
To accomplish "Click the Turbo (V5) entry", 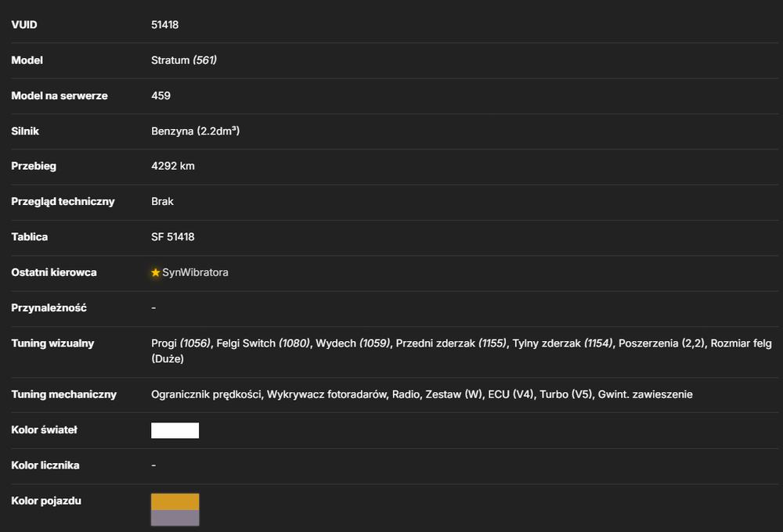I will point(566,395).
